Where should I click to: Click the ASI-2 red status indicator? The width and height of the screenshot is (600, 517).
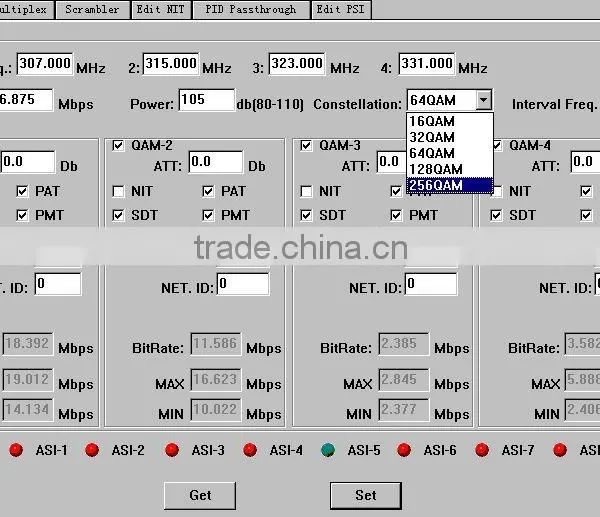click(x=92, y=450)
